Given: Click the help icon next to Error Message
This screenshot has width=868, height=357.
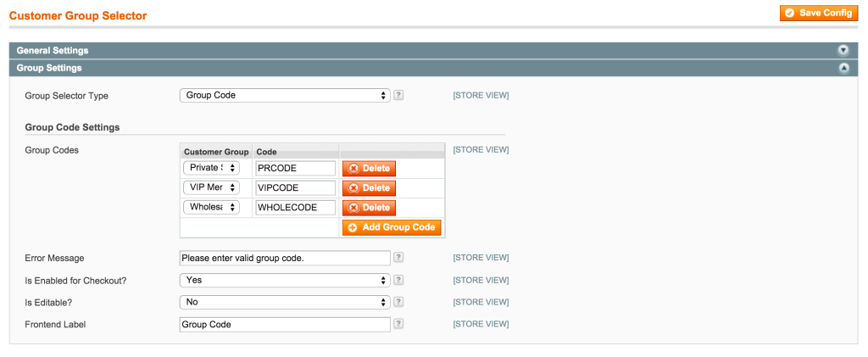Looking at the screenshot, I should [x=398, y=258].
